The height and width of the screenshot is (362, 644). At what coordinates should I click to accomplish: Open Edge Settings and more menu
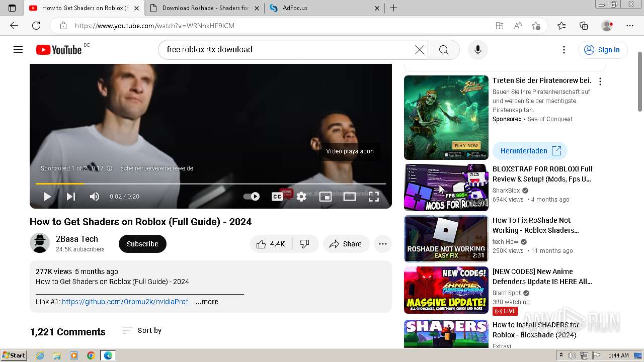[x=630, y=26]
